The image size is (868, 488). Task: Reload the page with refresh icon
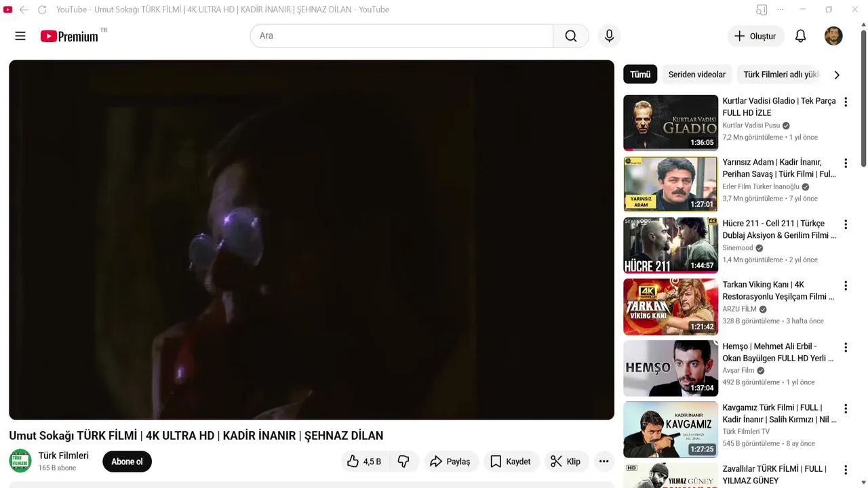click(x=42, y=9)
